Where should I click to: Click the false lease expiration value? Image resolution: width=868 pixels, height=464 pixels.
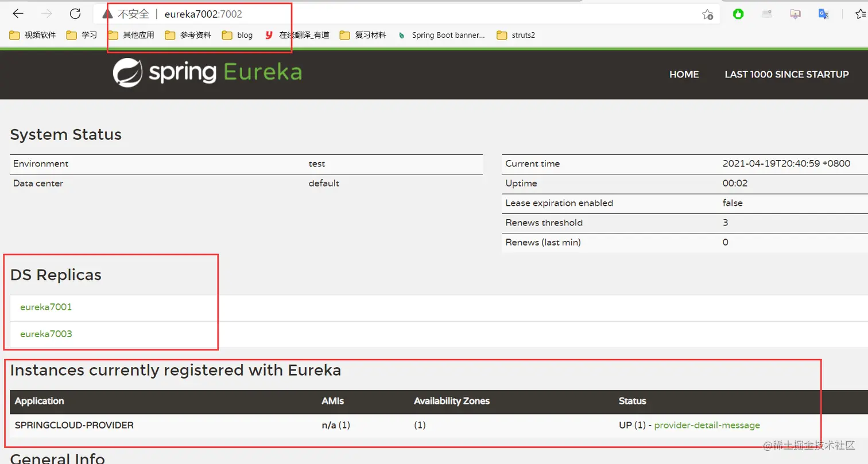[733, 203]
